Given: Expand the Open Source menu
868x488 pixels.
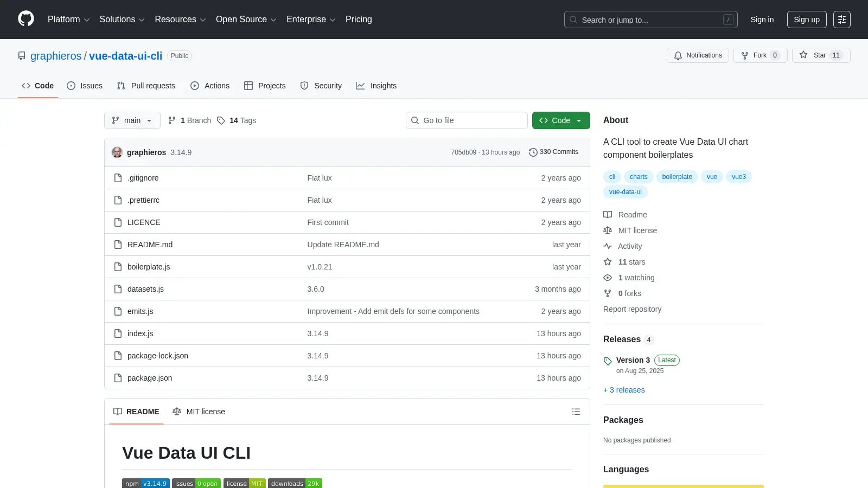Looking at the screenshot, I should (246, 20).
